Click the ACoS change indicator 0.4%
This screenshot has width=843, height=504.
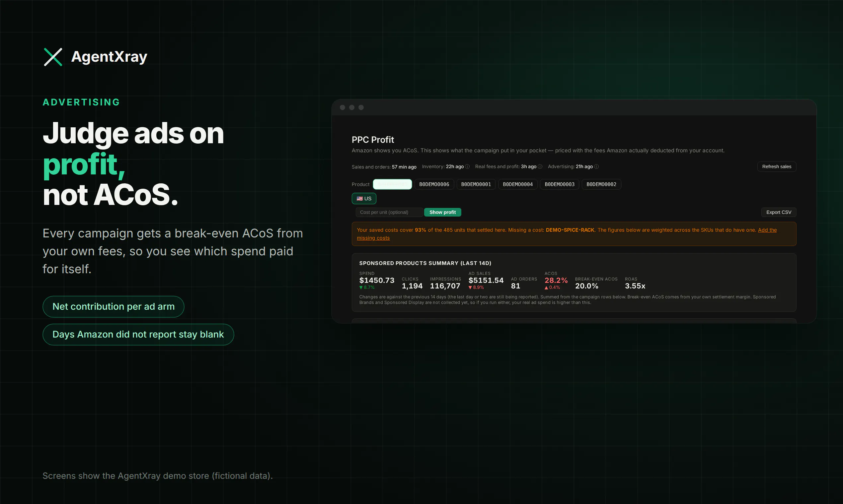(552, 288)
